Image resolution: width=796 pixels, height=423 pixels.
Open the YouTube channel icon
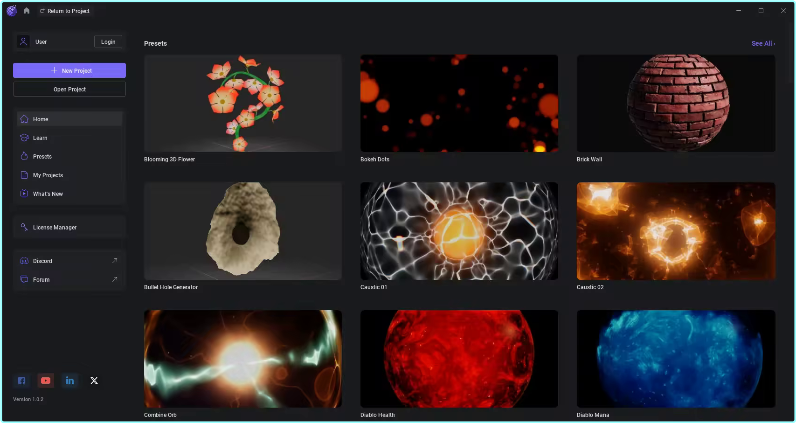click(46, 380)
